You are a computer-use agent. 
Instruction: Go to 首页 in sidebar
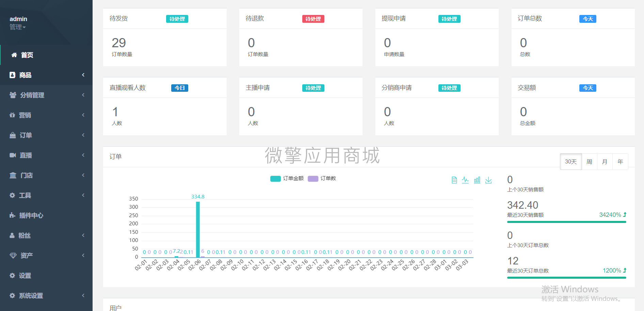pyautogui.click(x=46, y=55)
